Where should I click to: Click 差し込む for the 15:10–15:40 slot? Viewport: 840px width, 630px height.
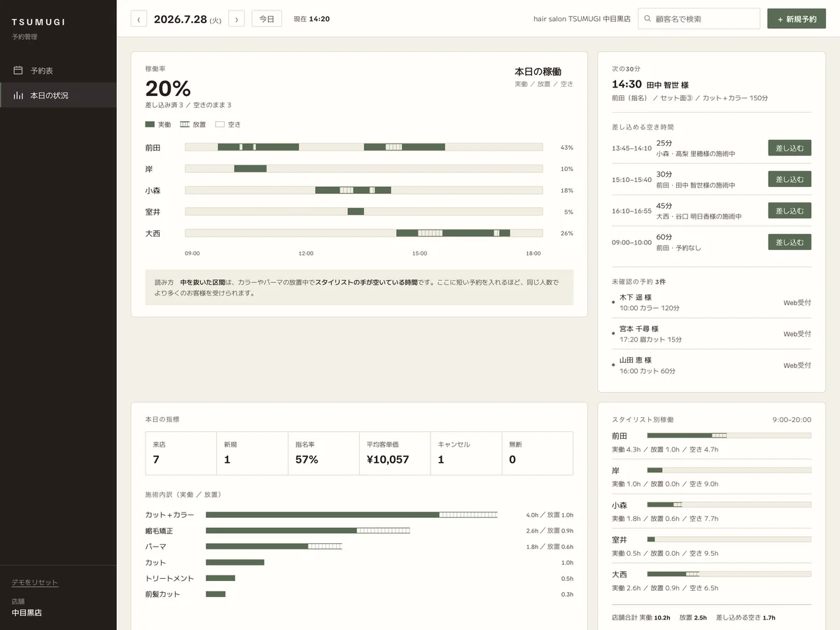[790, 179]
